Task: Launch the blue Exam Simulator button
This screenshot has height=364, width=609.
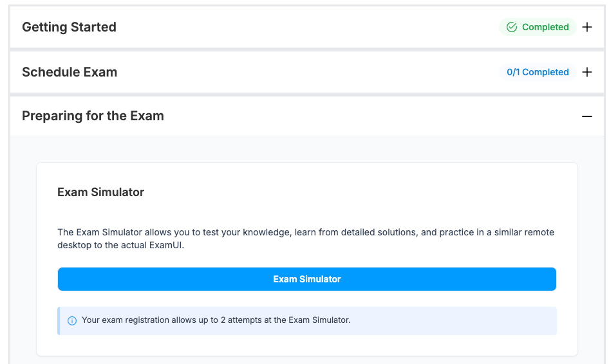Action: 306,279
